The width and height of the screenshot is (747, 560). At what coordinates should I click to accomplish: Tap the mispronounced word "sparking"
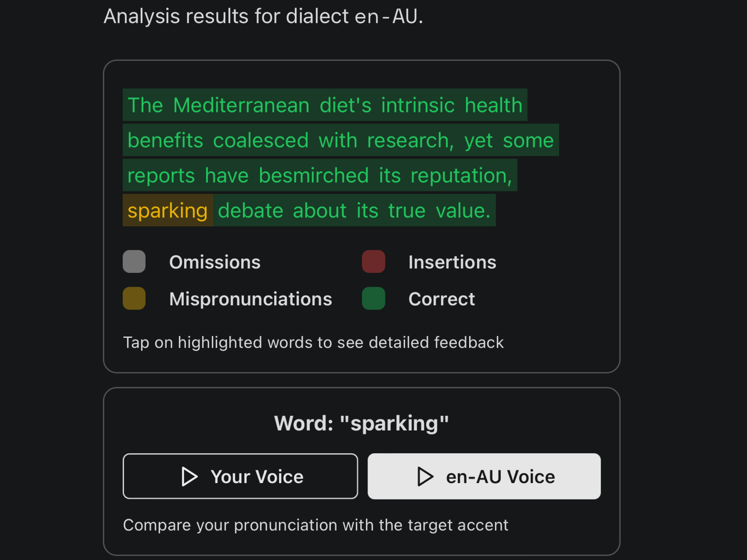click(167, 211)
